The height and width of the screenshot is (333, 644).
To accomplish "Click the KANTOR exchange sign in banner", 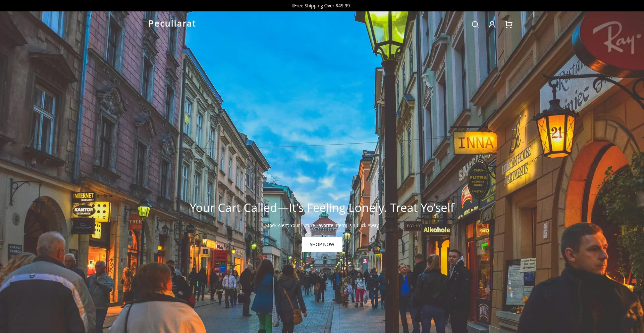I will pyautogui.click(x=84, y=211).
